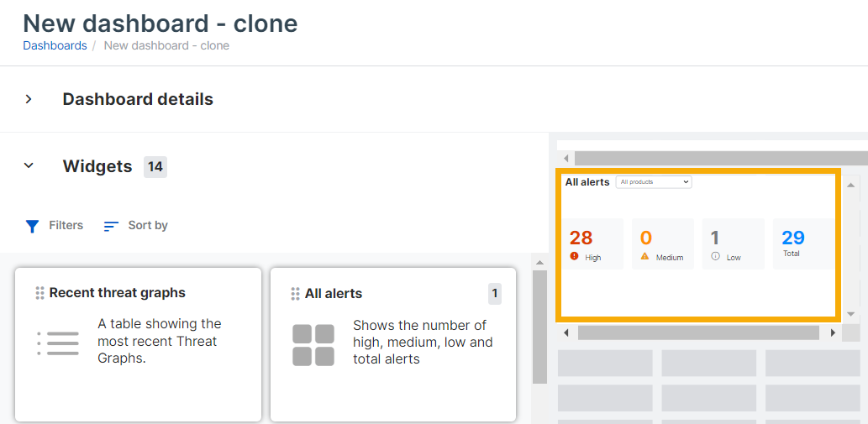Click the widget list scrollbar up arrow

click(x=540, y=263)
